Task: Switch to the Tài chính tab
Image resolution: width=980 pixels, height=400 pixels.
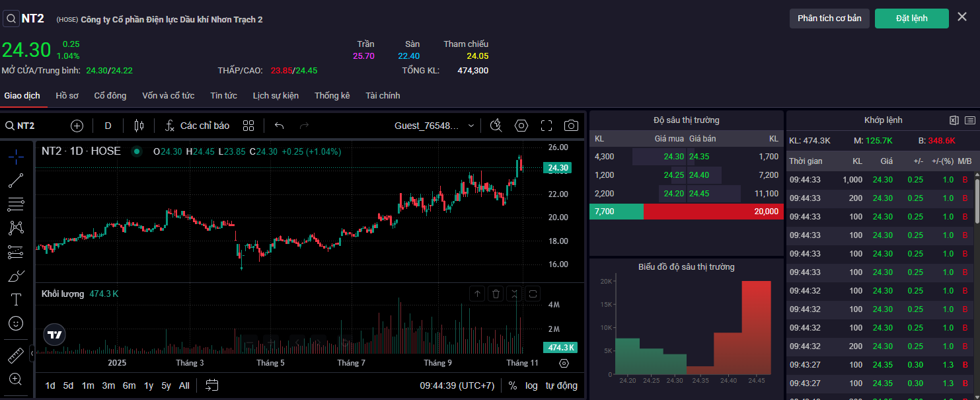Action: pos(383,96)
